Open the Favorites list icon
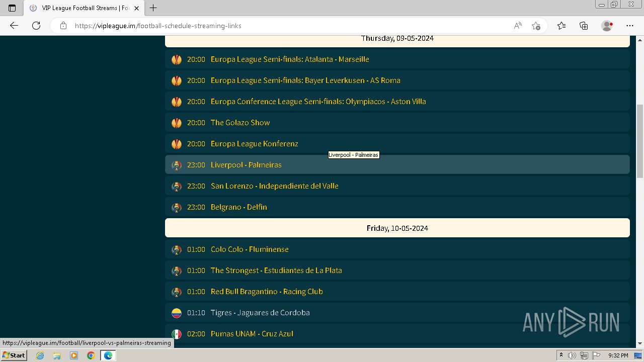644x362 pixels. point(561,26)
